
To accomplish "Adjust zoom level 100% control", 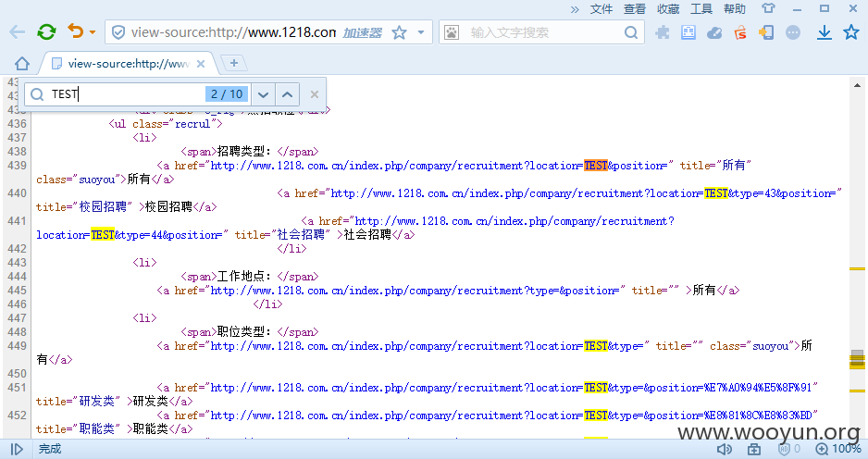I will pyautogui.click(x=838, y=449).
